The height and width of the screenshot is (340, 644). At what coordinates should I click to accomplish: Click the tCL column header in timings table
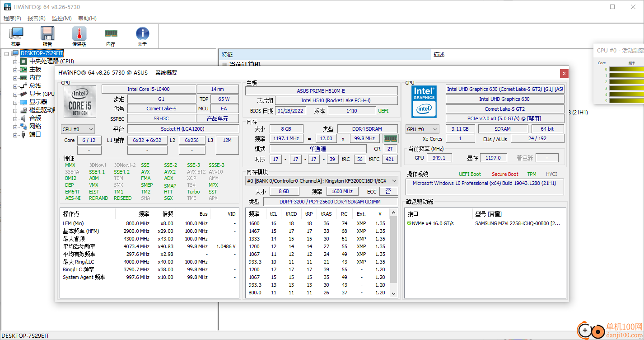274,214
